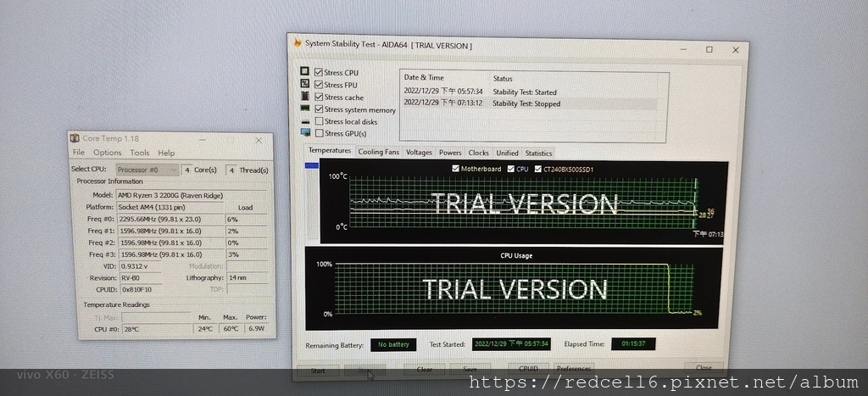Click the FPU icon beside Stress FPU

point(305,84)
